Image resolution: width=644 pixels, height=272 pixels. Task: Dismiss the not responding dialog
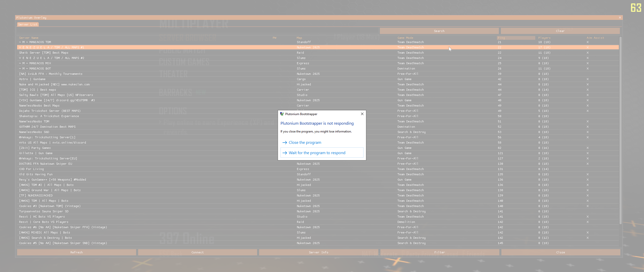coord(362,114)
